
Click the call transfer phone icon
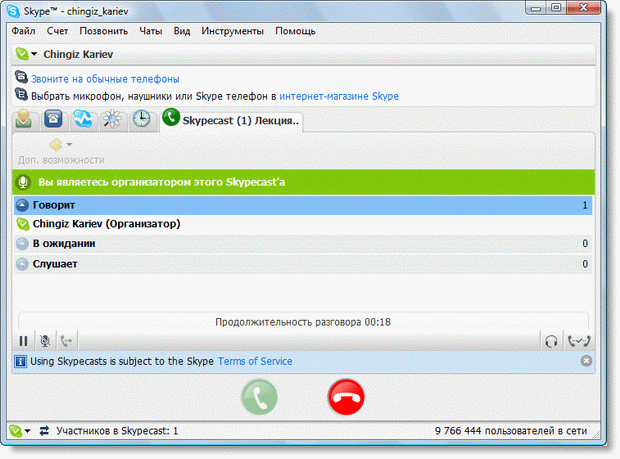click(66, 341)
